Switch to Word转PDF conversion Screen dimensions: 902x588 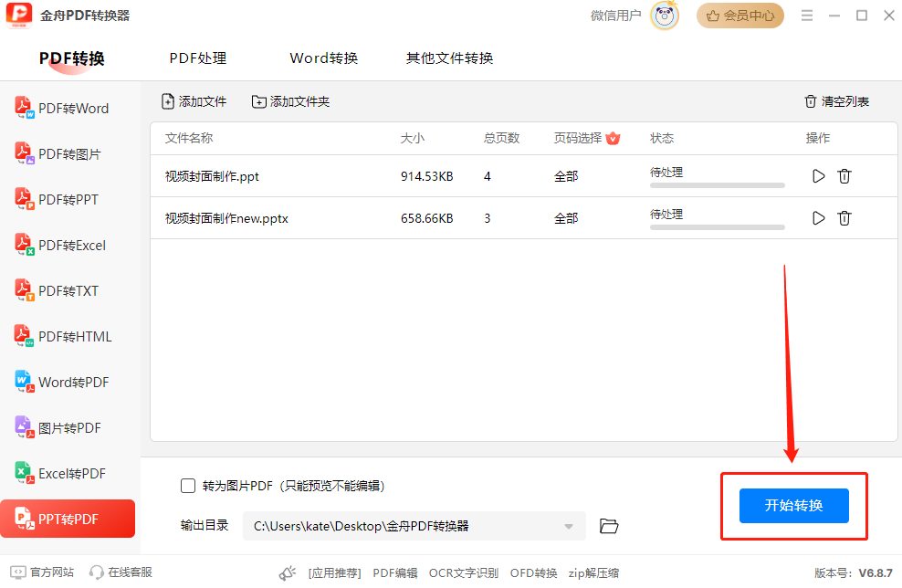click(61, 382)
